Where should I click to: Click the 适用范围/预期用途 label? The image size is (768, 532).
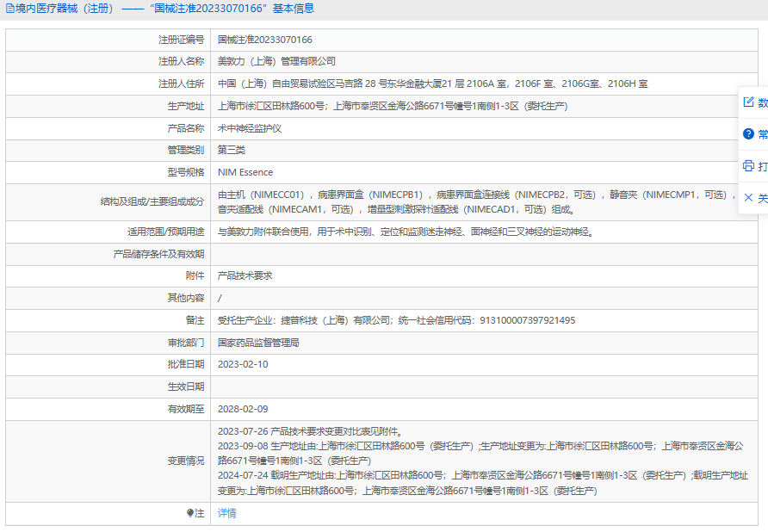[x=166, y=232]
